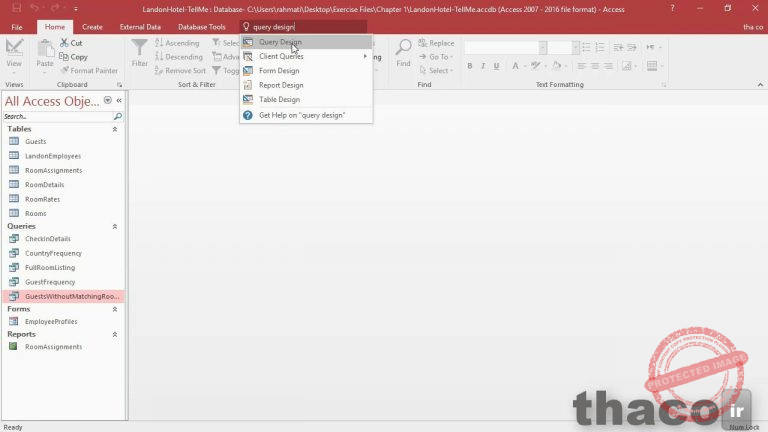The height and width of the screenshot is (432, 768).
Task: Open the background fill color picker
Action: point(559,66)
